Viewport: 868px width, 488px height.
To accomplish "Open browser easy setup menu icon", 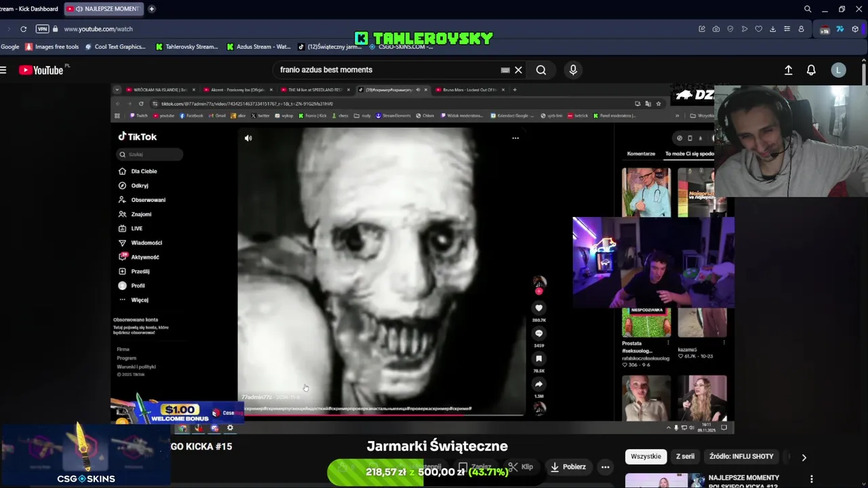I will 787,29.
